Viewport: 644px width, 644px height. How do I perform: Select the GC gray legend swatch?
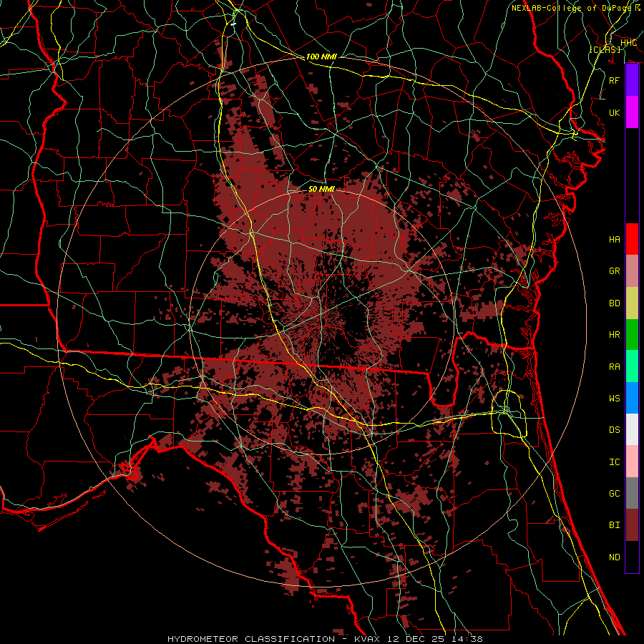[632, 493]
